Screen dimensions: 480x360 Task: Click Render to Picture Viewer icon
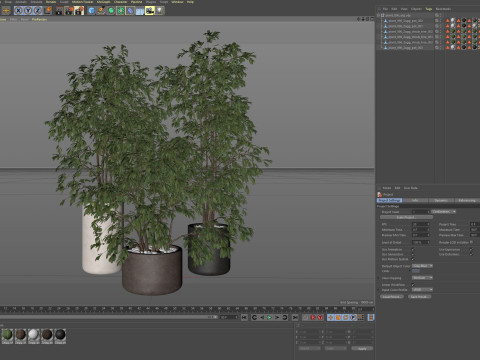tap(69, 11)
